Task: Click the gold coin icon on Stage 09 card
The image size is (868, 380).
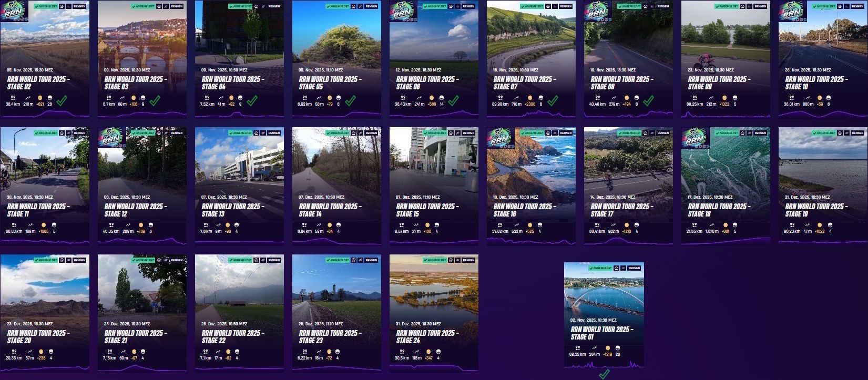Action: (724, 98)
